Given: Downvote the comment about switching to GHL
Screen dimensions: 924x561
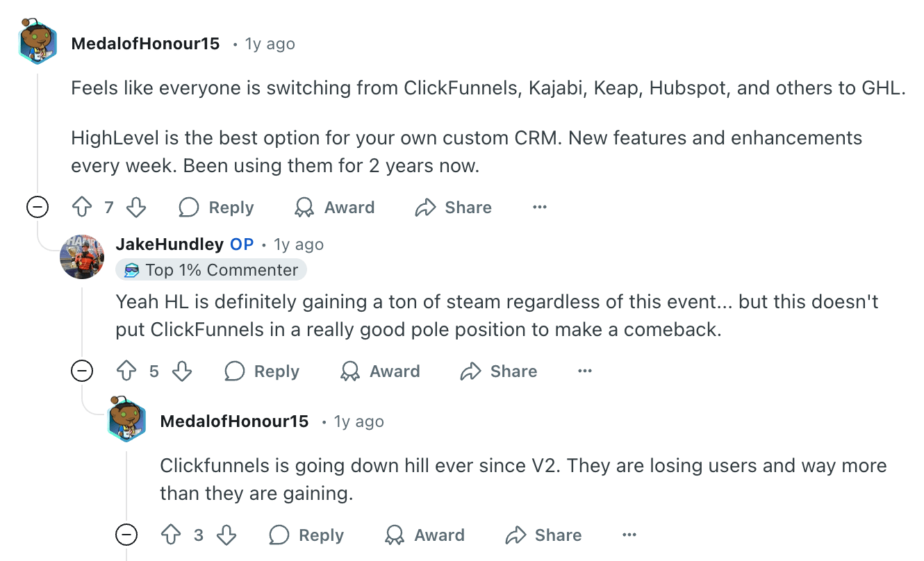Looking at the screenshot, I should 136,208.
